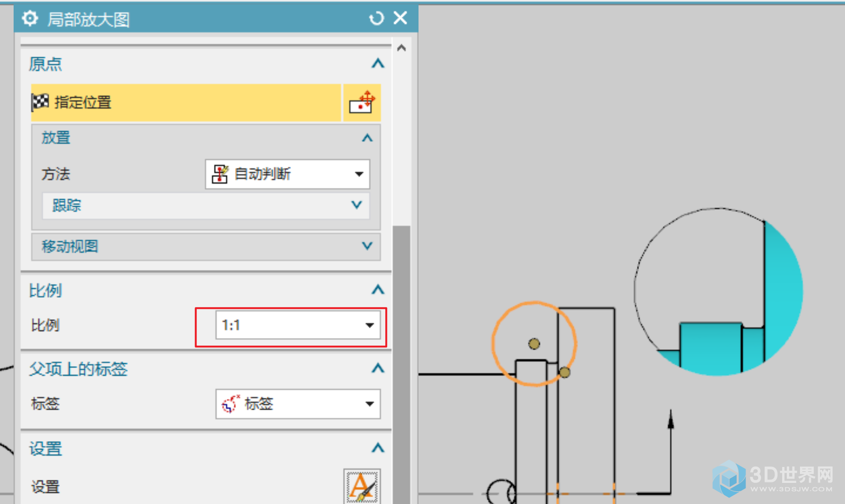Click the origin tool icon beside 指定位置
The width and height of the screenshot is (845, 504).
point(362,102)
